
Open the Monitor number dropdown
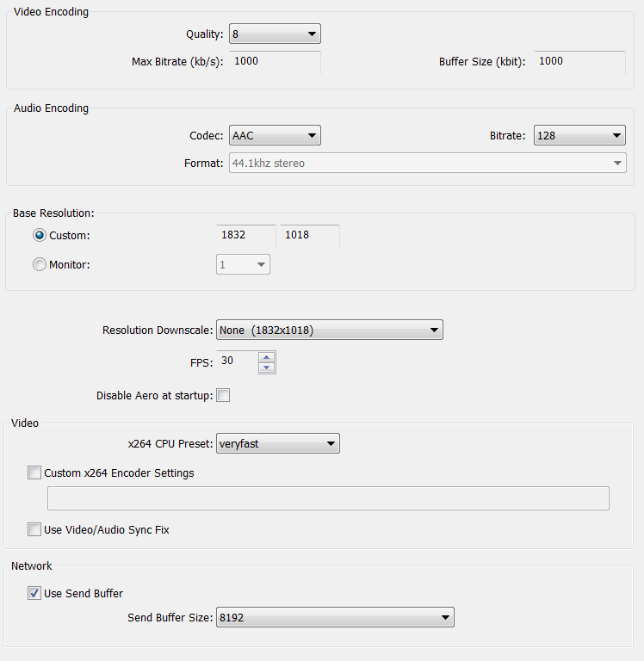243,264
